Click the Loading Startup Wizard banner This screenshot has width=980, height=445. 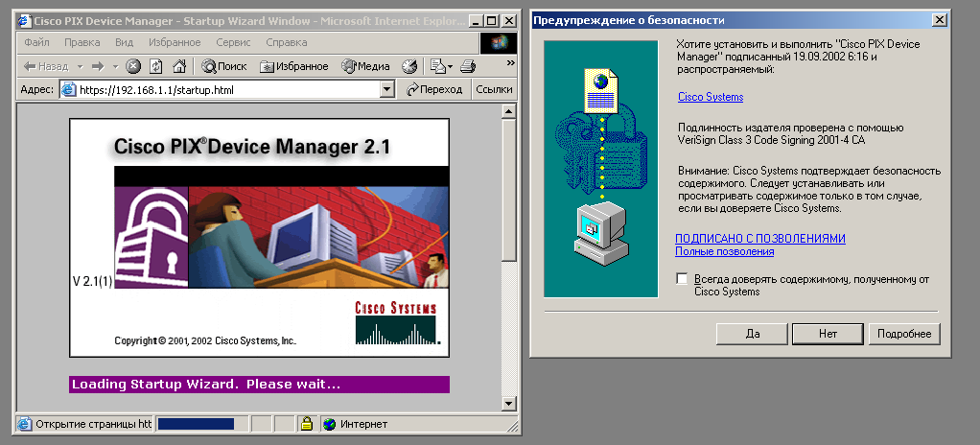(259, 385)
